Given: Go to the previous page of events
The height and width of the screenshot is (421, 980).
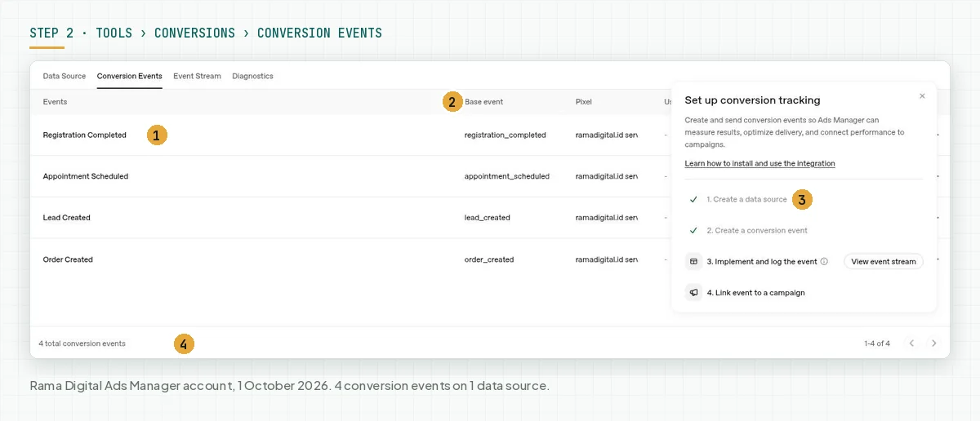Looking at the screenshot, I should 911,343.
